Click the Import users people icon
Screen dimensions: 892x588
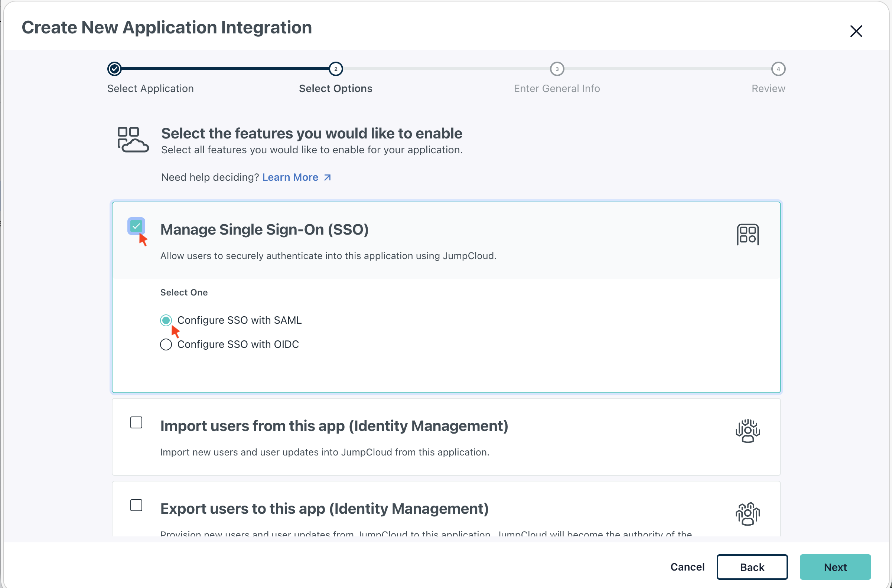pos(747,431)
